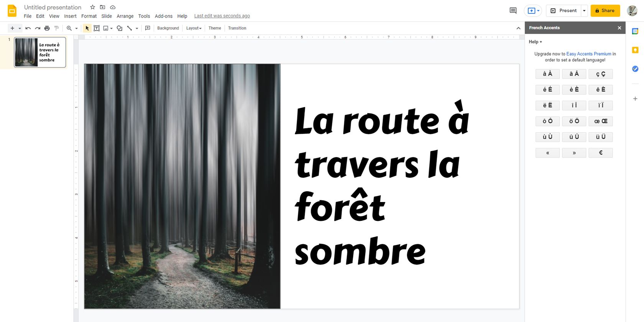Insert the ç Ç accent character
The height and width of the screenshot is (322, 644).
(x=600, y=74)
